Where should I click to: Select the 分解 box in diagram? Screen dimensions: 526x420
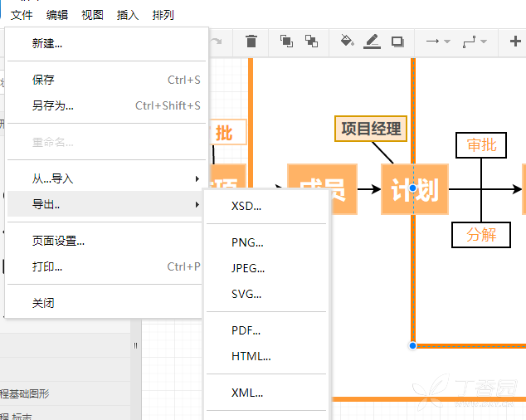481,235
